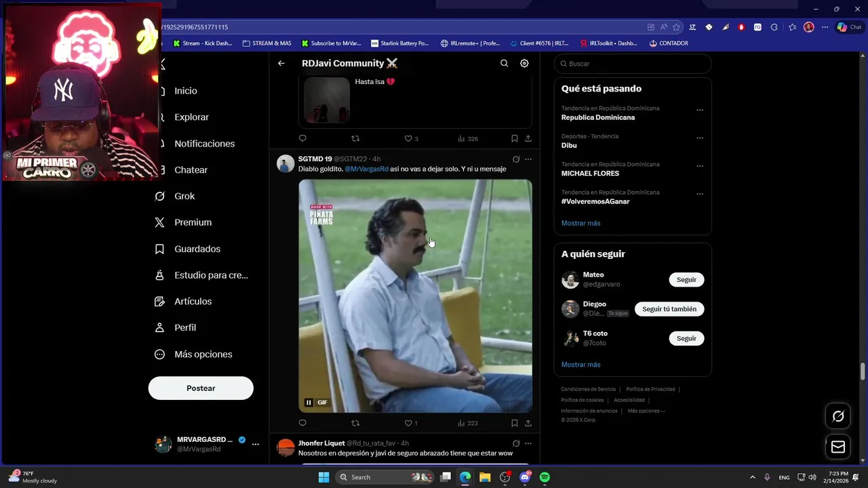Go back using the community header arrow

[x=281, y=63]
